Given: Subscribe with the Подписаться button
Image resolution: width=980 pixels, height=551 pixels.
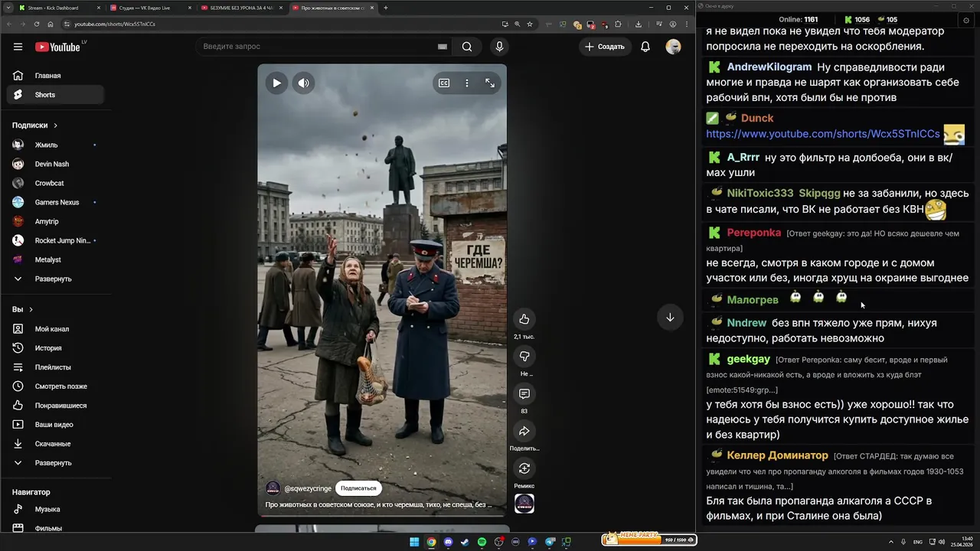Looking at the screenshot, I should (x=358, y=488).
